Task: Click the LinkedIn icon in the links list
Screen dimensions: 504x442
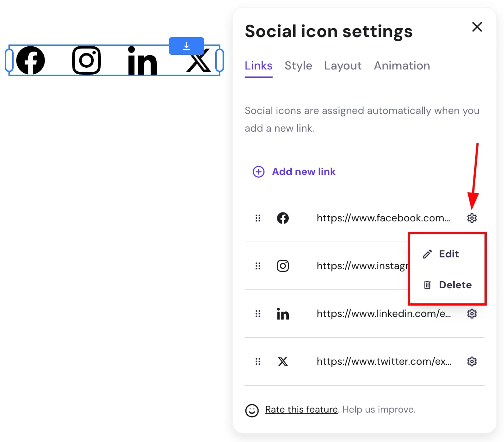Action: coord(283,314)
